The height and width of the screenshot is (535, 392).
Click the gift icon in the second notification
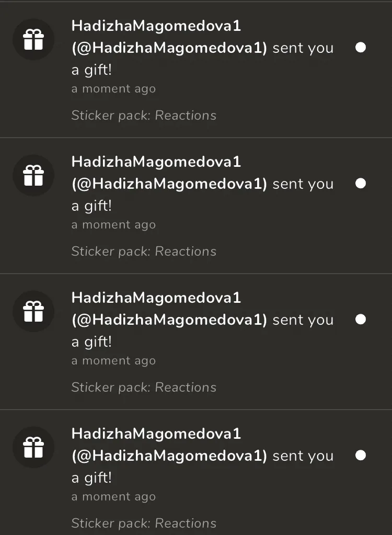33,175
